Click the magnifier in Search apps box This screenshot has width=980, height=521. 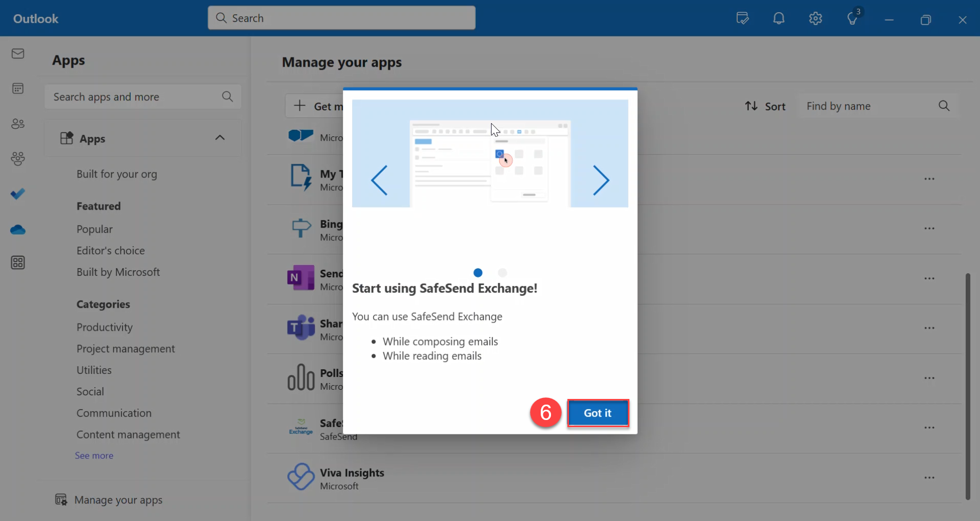click(x=228, y=96)
